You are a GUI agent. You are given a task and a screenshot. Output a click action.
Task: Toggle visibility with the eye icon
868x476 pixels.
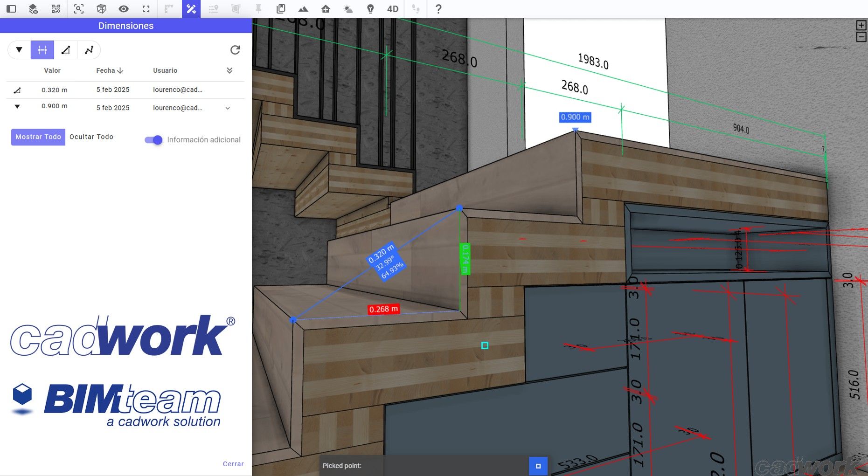[x=124, y=9]
